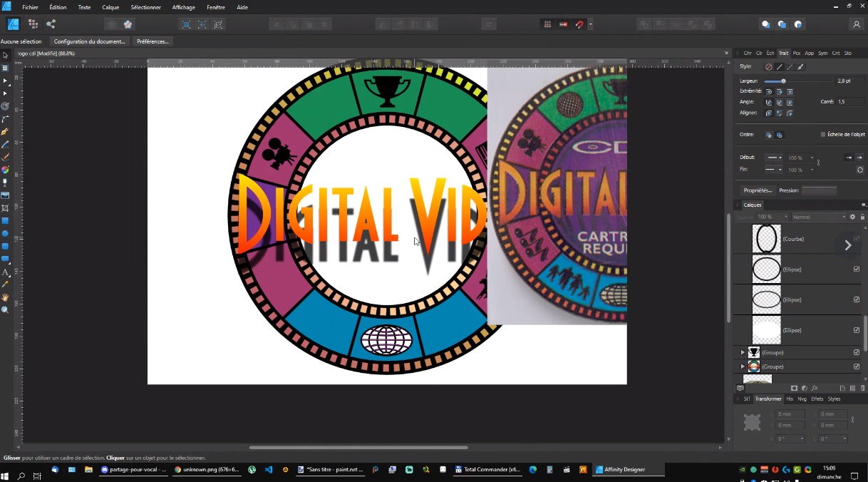
Task: Toggle layer lock in Calques panel
Action: tap(862, 217)
